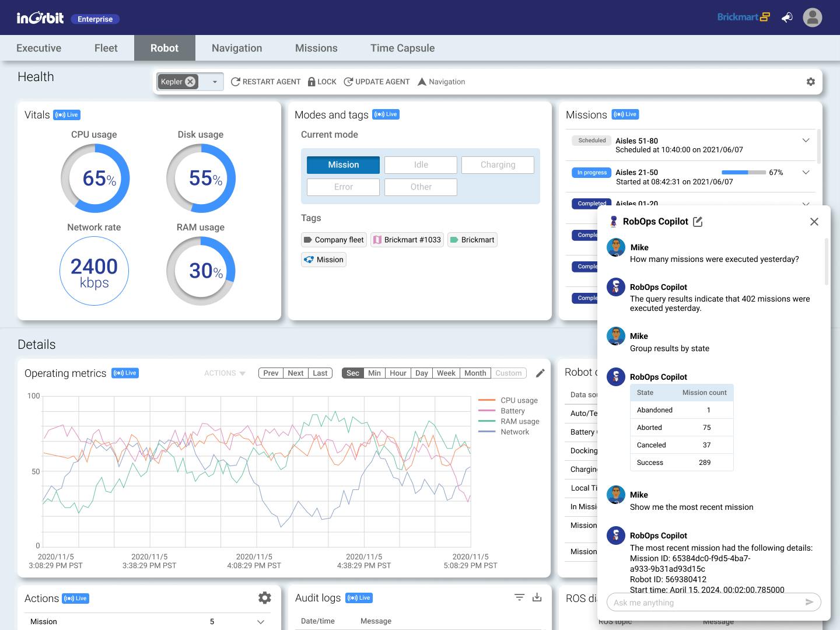Open the audit logs filter
Image resolution: width=840 pixels, height=630 pixels.
519,597
